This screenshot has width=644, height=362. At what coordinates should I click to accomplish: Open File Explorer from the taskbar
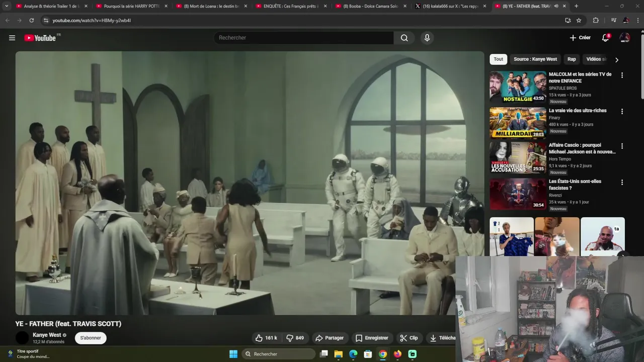(339, 354)
